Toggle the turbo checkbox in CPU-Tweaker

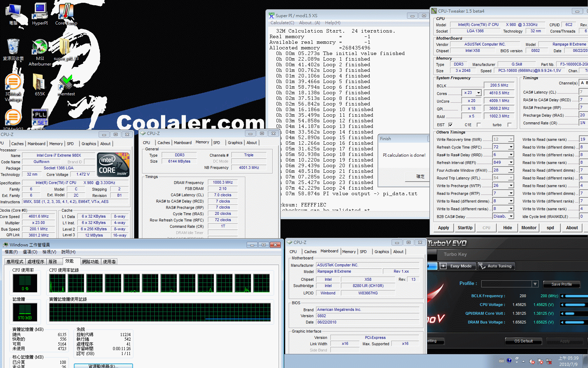coord(510,125)
